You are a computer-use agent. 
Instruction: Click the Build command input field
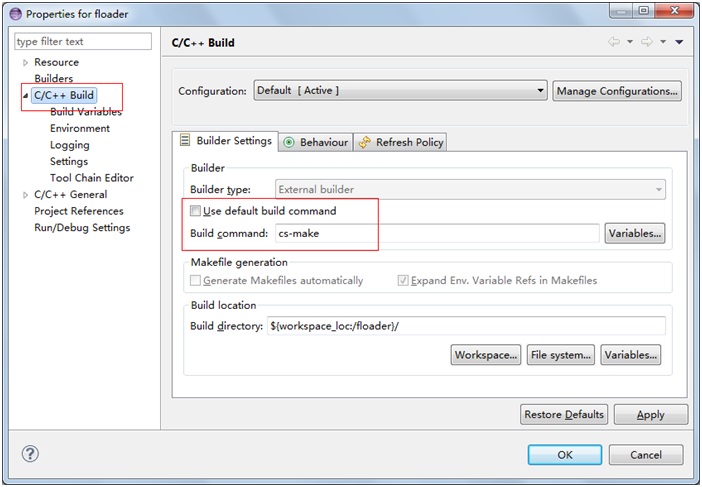[437, 233]
